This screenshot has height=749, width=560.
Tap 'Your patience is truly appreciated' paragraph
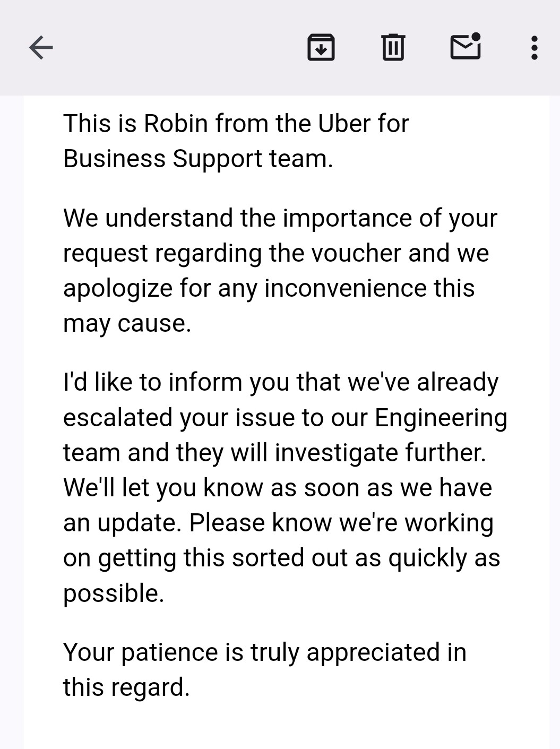coord(264,652)
